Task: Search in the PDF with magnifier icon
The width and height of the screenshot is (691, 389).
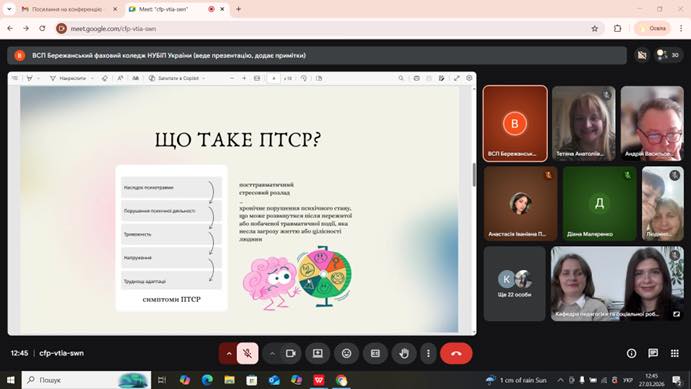Action: (x=401, y=78)
